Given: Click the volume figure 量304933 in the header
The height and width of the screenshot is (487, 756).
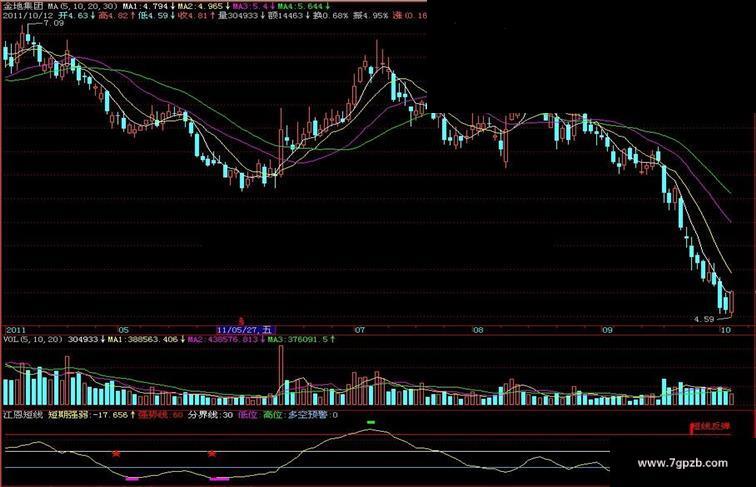Looking at the screenshot, I should tap(238, 15).
